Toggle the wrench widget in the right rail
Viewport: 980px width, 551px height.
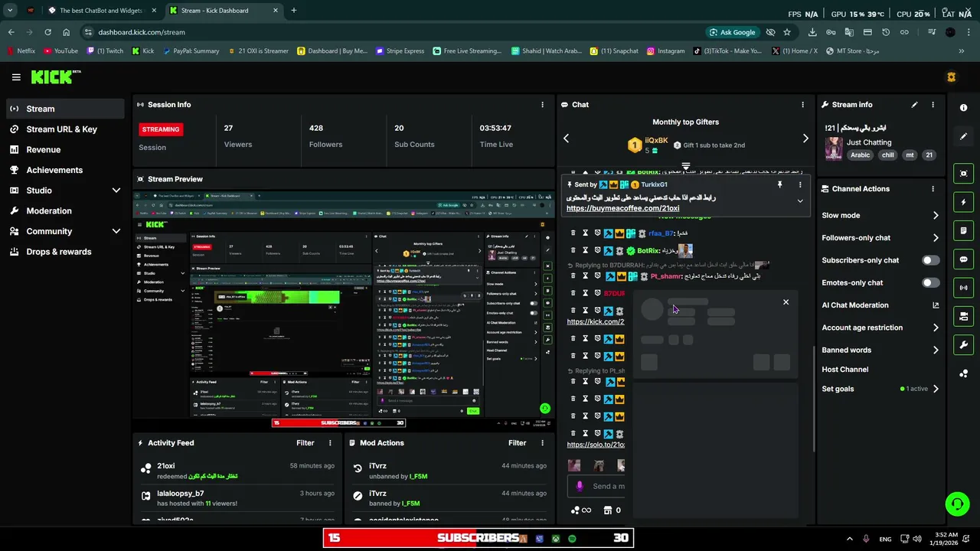coord(963,344)
